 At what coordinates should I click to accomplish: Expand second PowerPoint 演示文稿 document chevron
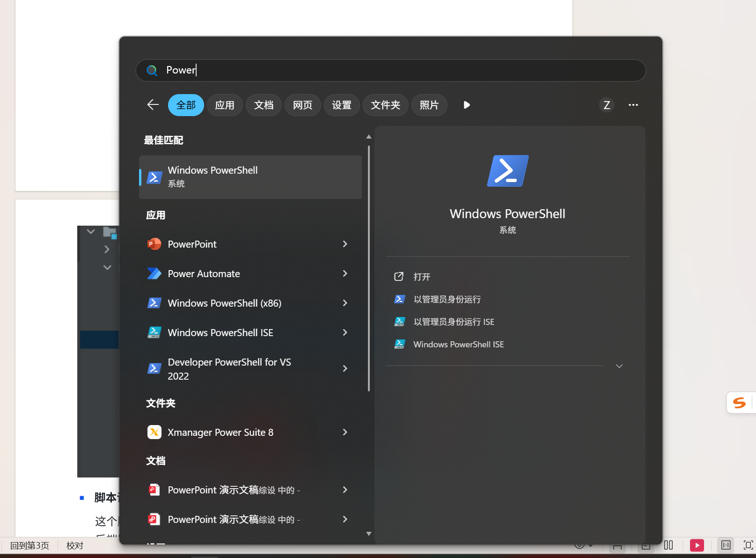(345, 519)
